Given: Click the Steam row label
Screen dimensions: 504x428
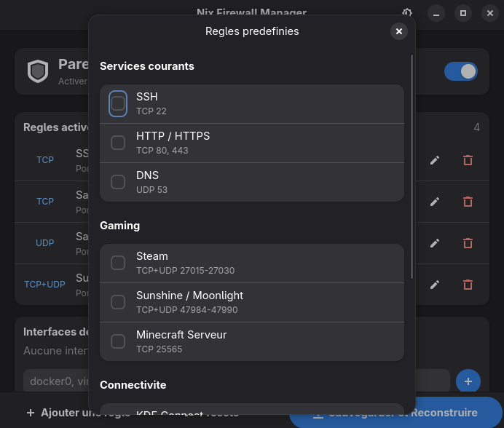Looking at the screenshot, I should [x=152, y=256].
